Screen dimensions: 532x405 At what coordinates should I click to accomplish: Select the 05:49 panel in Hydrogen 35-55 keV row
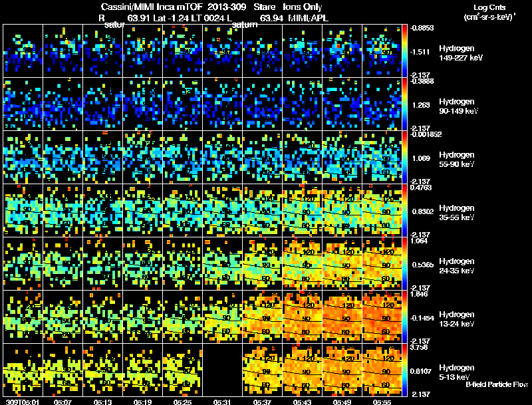pyautogui.click(x=342, y=211)
